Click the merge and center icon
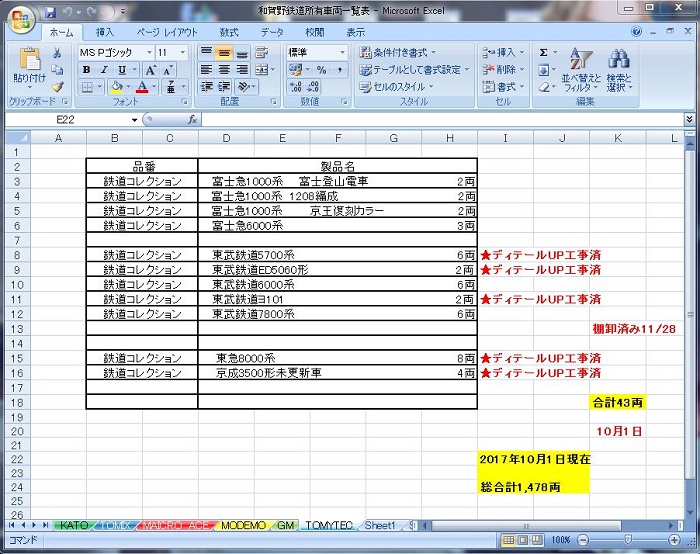Viewport: 700px width, 554px height. coord(262,70)
